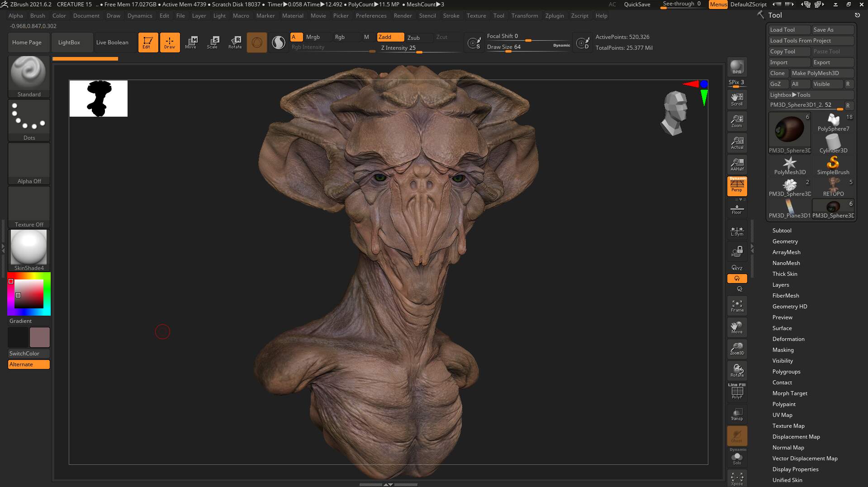868x487 pixels.
Task: Expand the Geometry section
Action: pos(785,241)
